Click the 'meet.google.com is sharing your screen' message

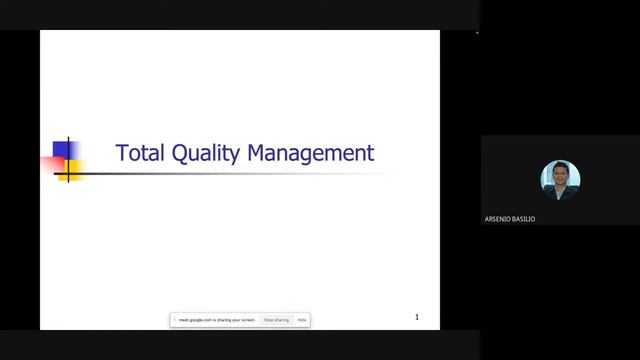(x=217, y=320)
